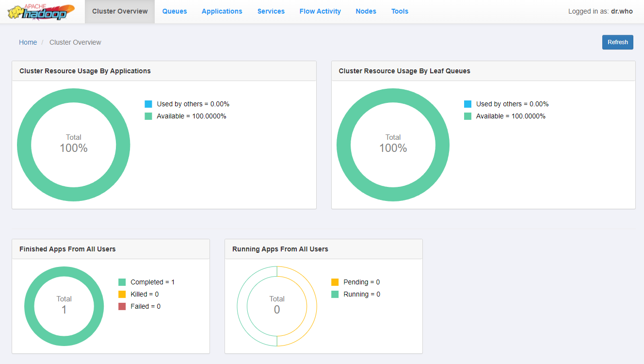The image size is (644, 364).
Task: Click 'Total 100%' in the Leaf Queues donut center
Action: (x=393, y=144)
